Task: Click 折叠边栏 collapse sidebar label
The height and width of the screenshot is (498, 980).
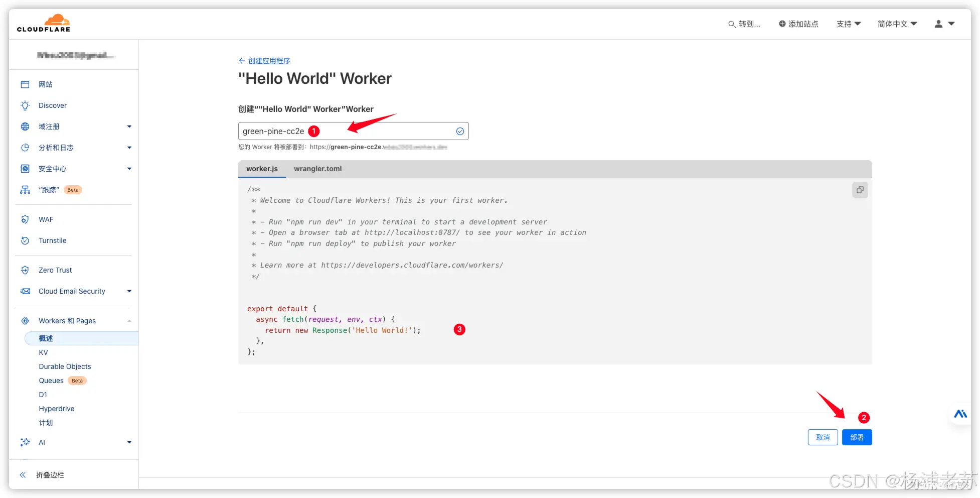Action: tap(50, 475)
